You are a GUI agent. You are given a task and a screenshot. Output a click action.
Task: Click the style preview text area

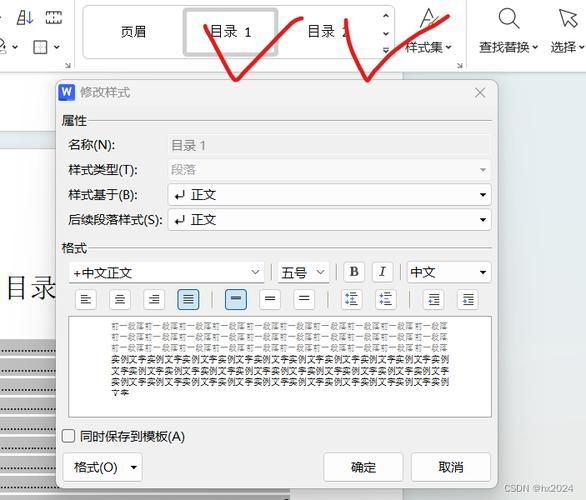[x=280, y=367]
